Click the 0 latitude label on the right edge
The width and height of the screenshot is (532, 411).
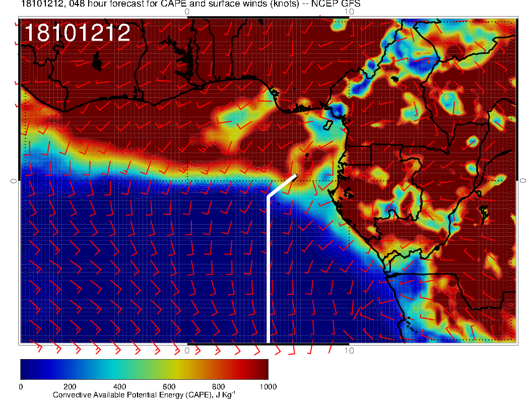coord(523,181)
